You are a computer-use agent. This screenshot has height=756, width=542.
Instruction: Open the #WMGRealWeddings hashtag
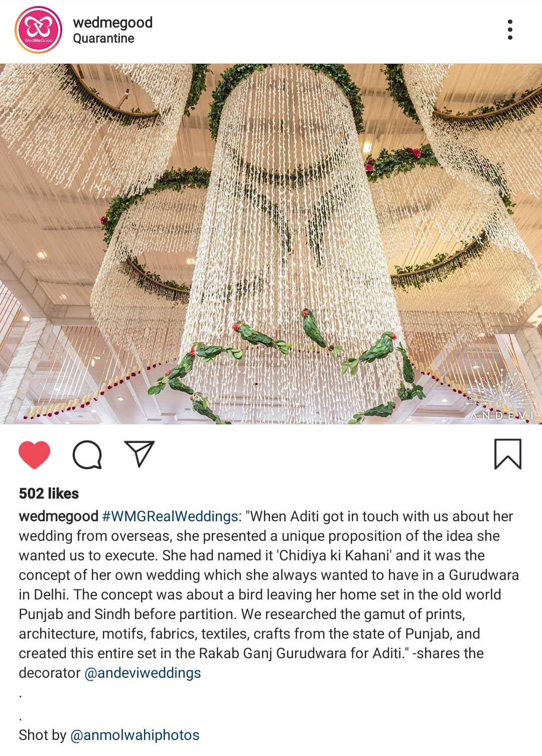[x=170, y=516]
